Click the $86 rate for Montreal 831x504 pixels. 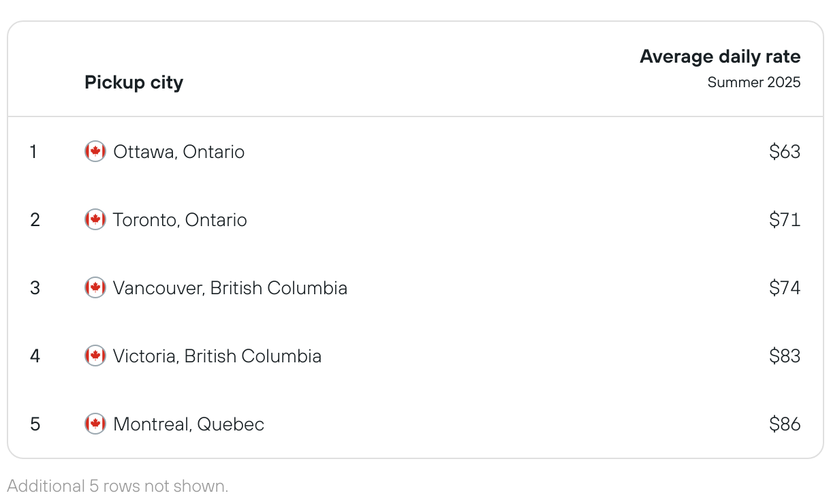pos(785,424)
